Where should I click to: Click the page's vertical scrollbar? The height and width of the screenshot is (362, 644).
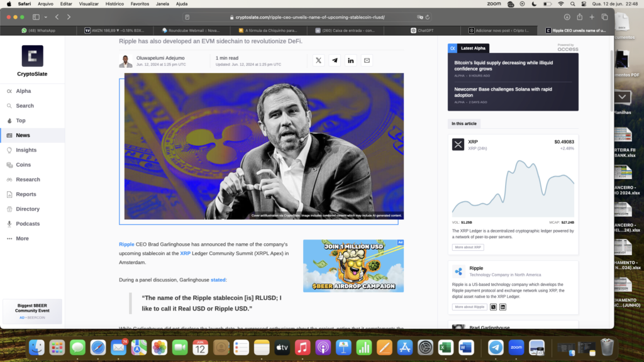tap(611, 80)
